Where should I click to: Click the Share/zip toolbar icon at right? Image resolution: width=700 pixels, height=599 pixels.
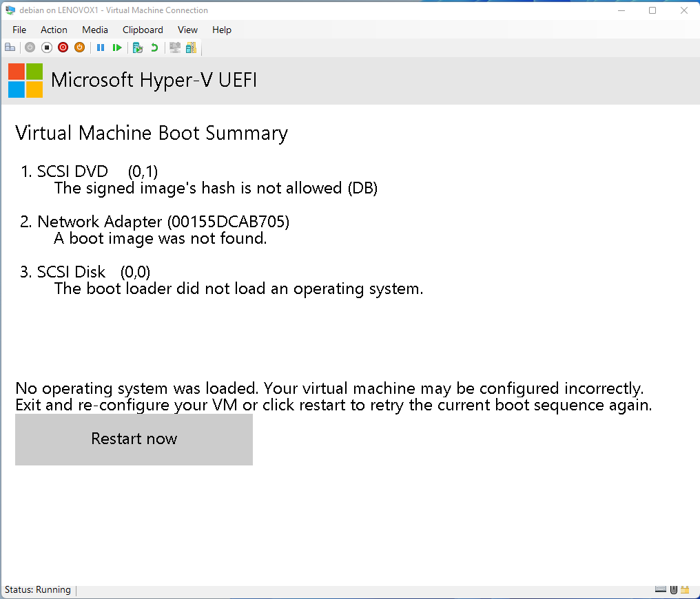click(x=191, y=48)
